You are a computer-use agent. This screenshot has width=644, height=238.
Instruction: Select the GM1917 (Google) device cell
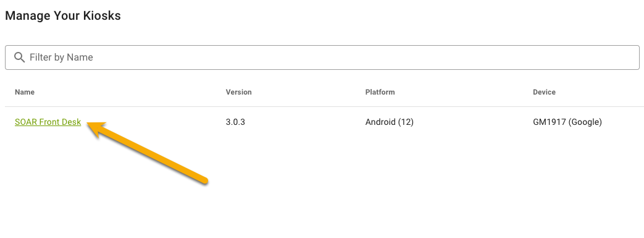(567, 122)
